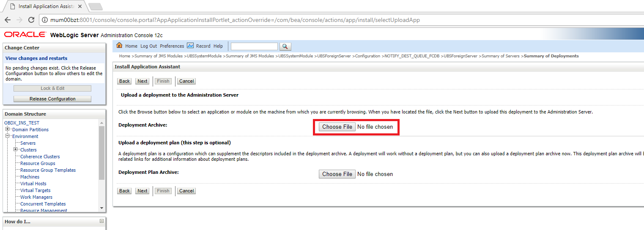Close the Install Application Assistant tab

coord(80,6)
